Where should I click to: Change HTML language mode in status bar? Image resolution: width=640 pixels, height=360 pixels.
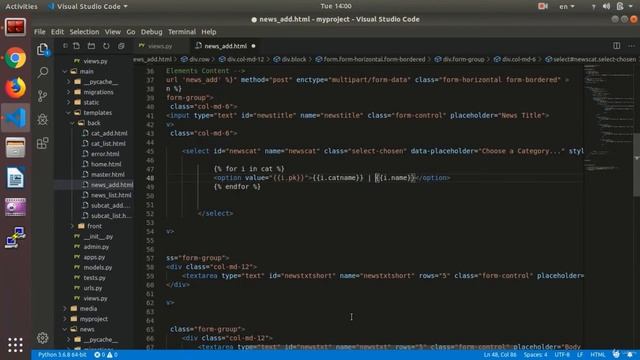click(x=598, y=355)
